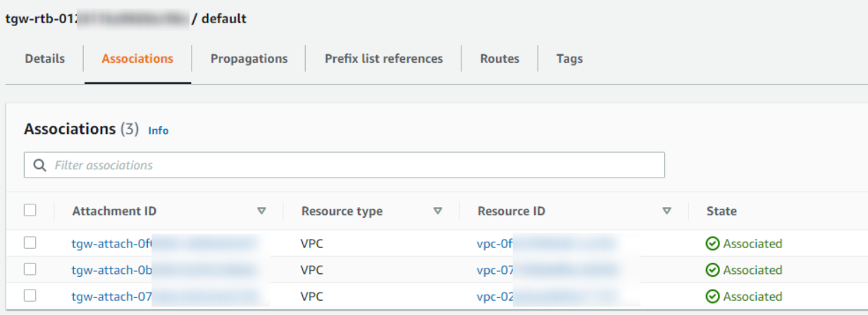The image size is (868, 315).
Task: Focus the Filter associations search field
Action: [352, 166]
